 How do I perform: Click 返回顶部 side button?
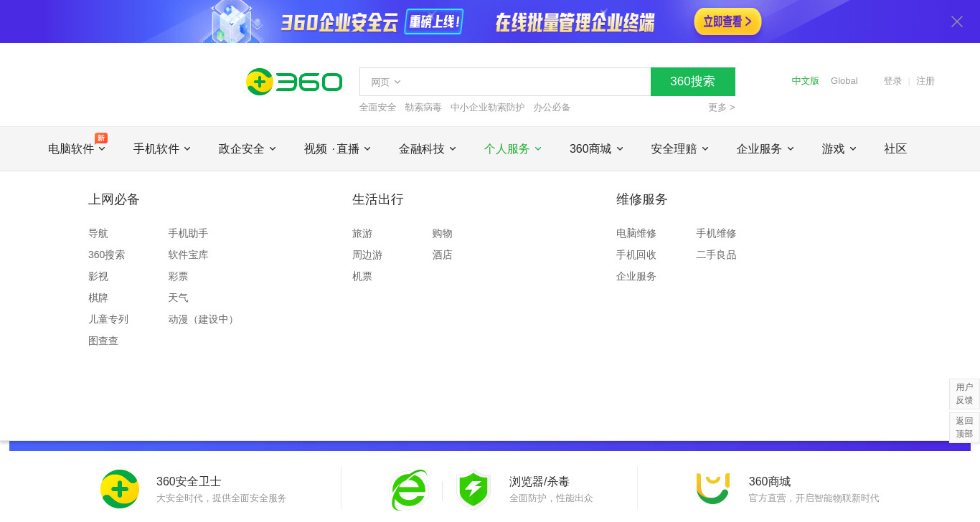click(x=964, y=427)
